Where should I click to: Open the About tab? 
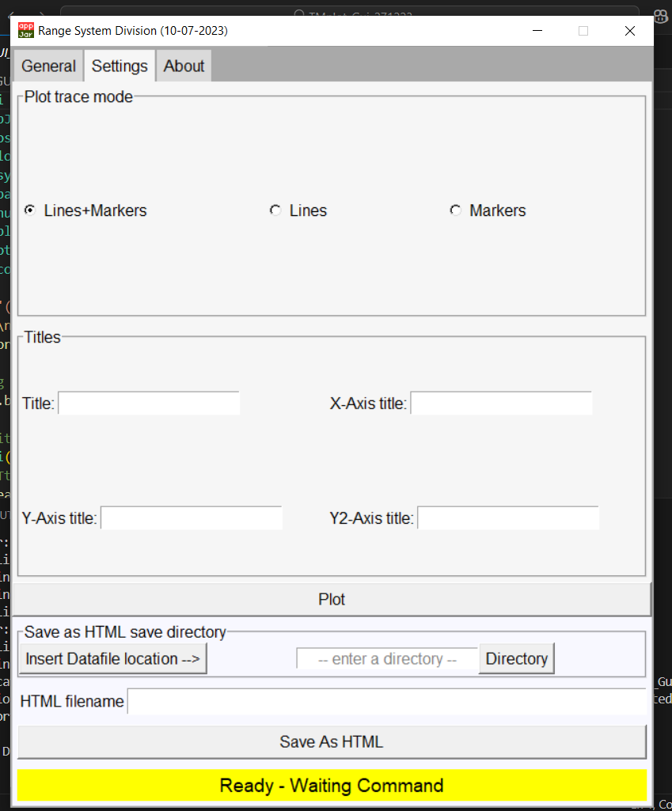pyautogui.click(x=184, y=66)
